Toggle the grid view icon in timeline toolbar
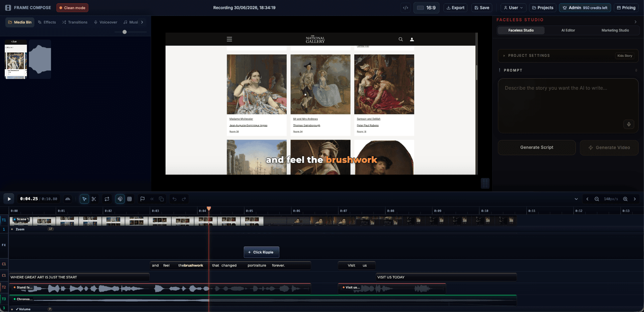Image resolution: width=644 pixels, height=312 pixels. 130,199
